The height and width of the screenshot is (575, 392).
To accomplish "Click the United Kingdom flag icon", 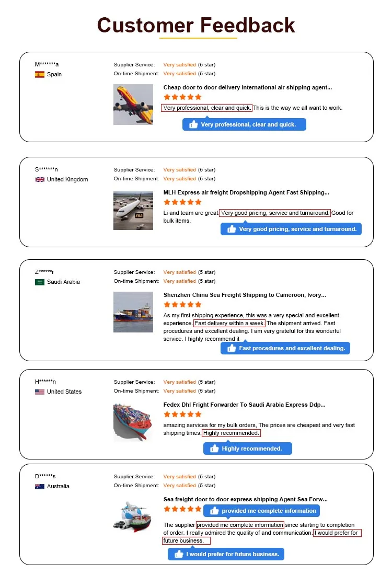I will pyautogui.click(x=40, y=180).
